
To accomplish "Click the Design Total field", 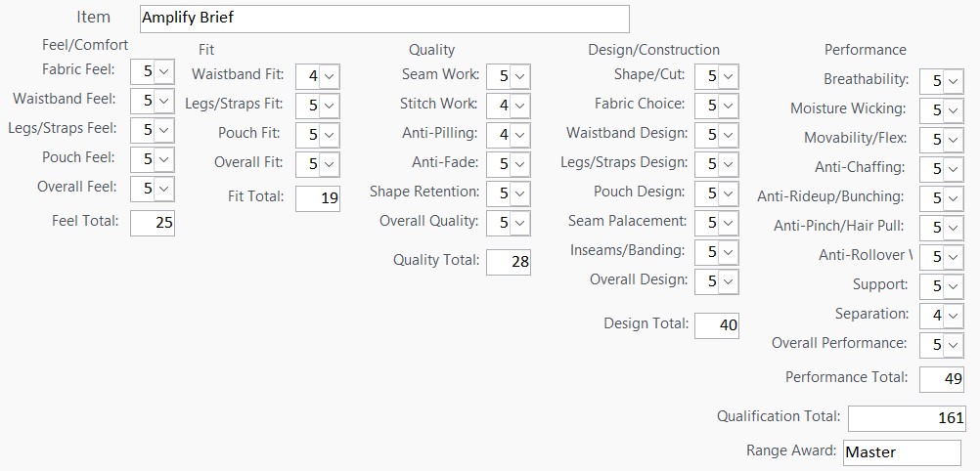I will pyautogui.click(x=717, y=325).
